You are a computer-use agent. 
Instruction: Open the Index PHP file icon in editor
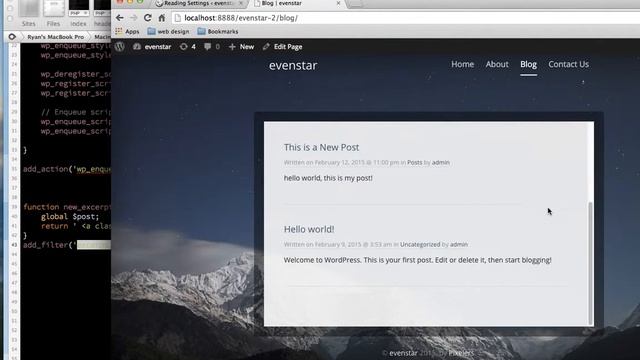pos(78,13)
